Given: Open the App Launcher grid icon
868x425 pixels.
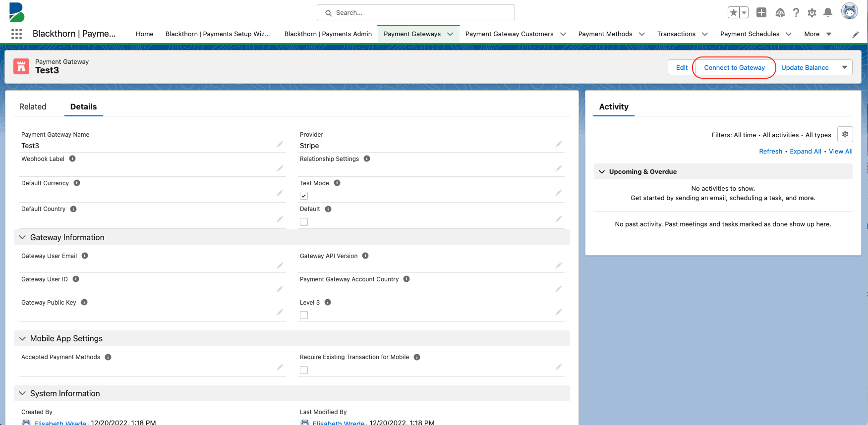Looking at the screenshot, I should tap(16, 34).
